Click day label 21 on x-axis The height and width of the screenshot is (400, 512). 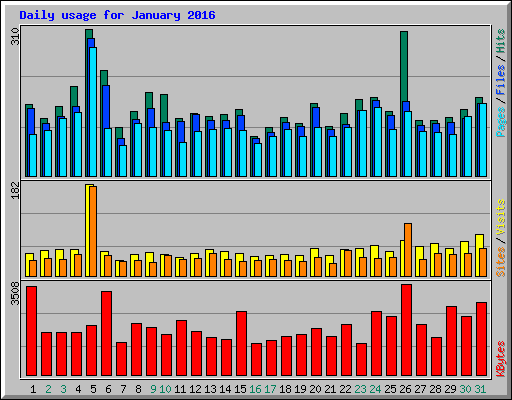[x=330, y=389]
